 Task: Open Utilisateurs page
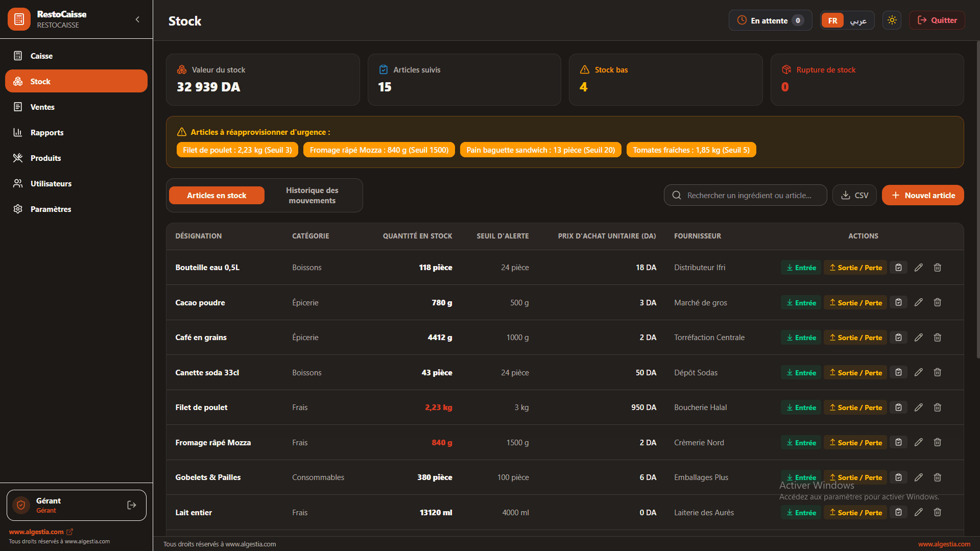pos(76,183)
